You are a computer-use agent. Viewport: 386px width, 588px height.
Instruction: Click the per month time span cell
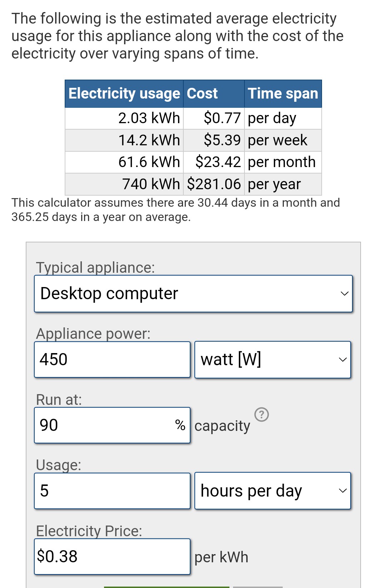click(x=283, y=162)
